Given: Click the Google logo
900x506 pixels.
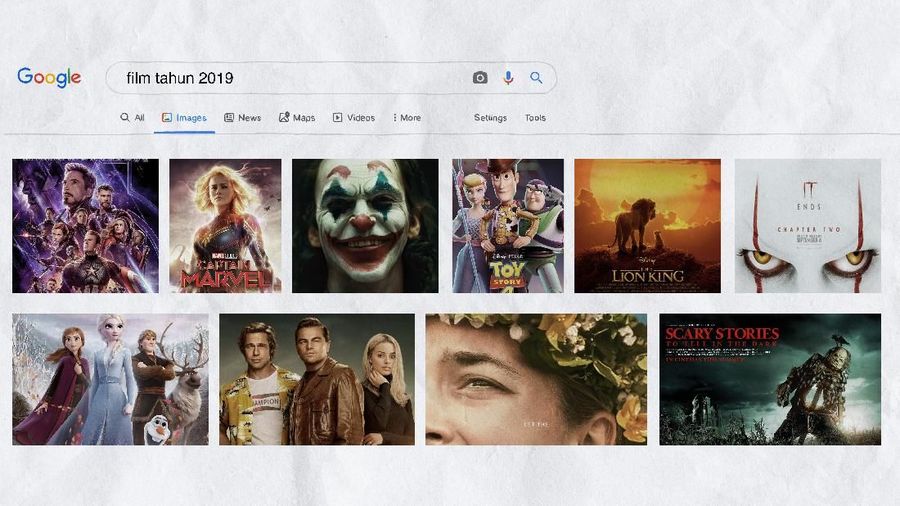Looking at the screenshot, I should coord(49,77).
